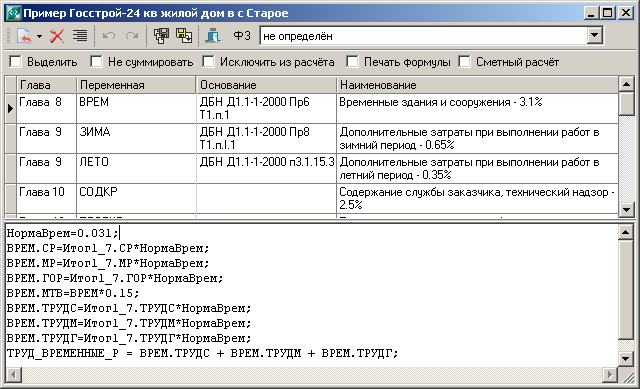Click the multiple floppy disks save-all icon
640x389 pixels.
pos(162,36)
